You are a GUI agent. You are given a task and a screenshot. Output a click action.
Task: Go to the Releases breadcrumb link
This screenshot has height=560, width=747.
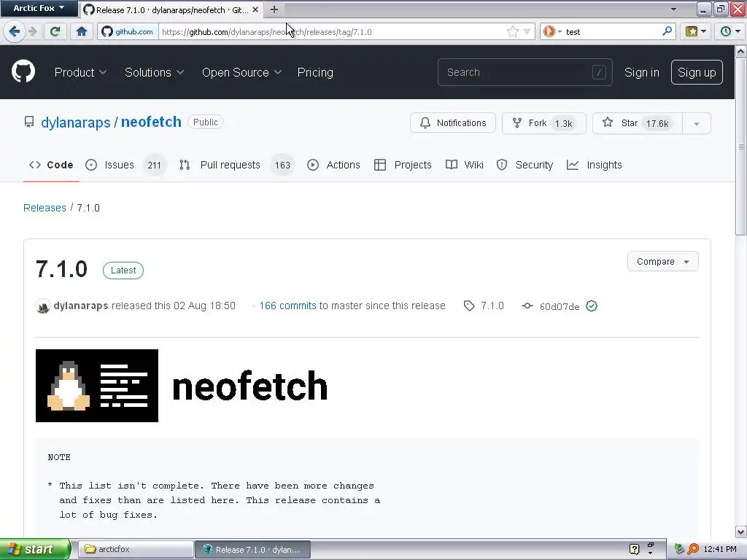click(x=44, y=208)
